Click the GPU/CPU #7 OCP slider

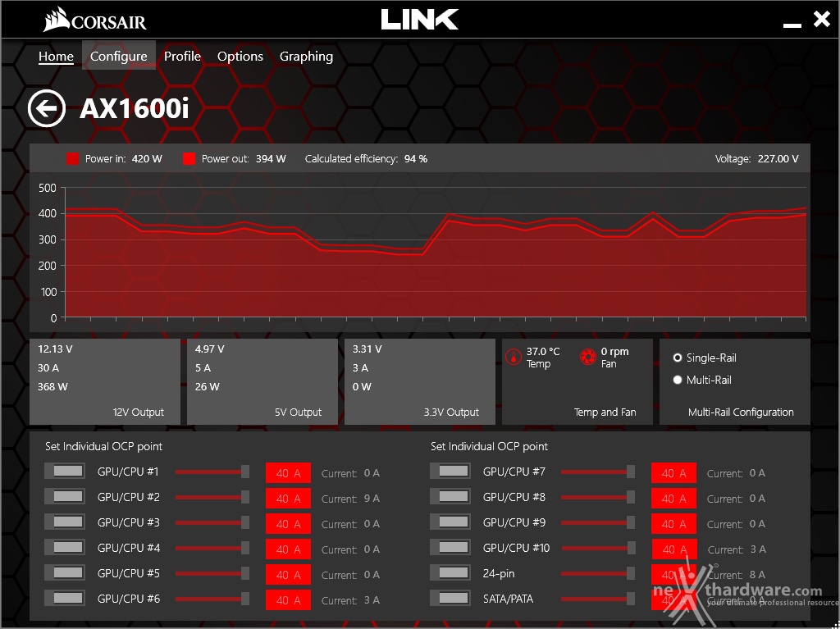pyautogui.click(x=598, y=472)
